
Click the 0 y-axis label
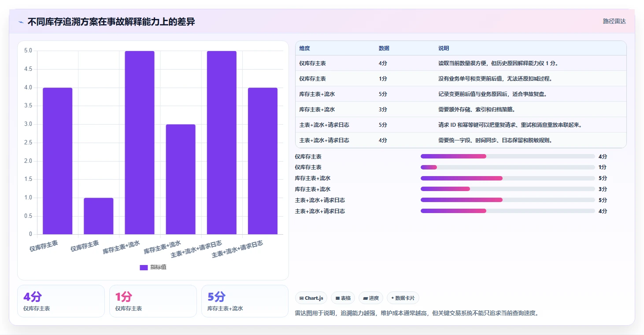[x=30, y=234]
